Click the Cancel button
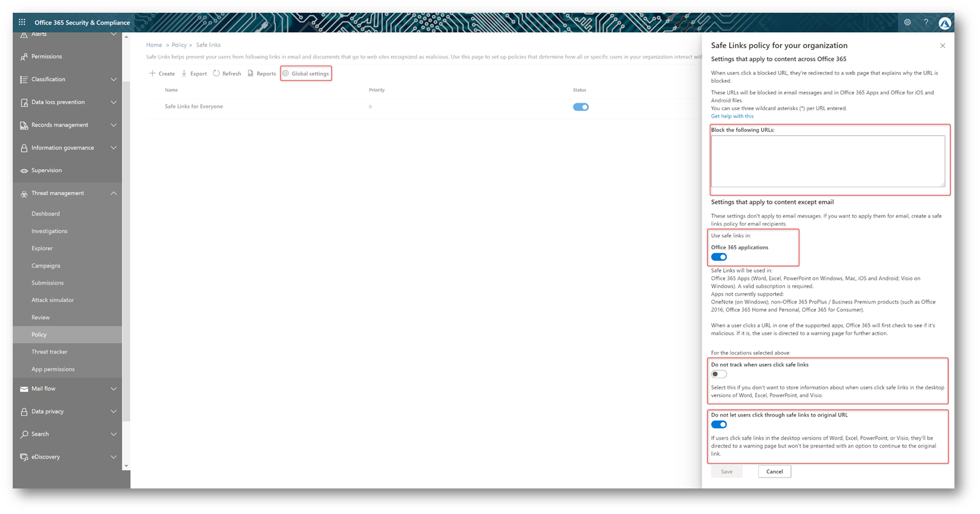 775,472
